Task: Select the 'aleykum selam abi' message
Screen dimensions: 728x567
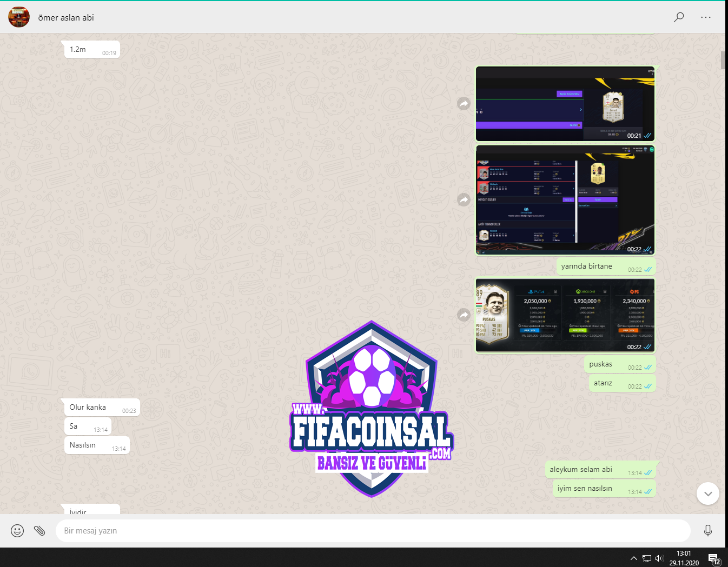Action: click(600, 470)
